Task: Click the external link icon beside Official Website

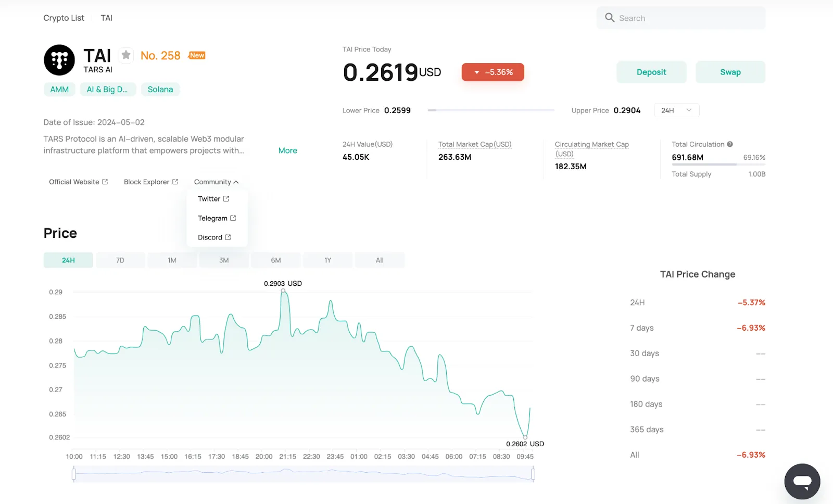Action: 105,182
